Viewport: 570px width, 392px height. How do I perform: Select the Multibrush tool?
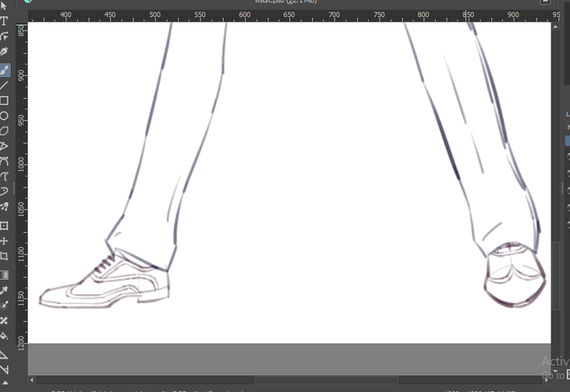4,207
